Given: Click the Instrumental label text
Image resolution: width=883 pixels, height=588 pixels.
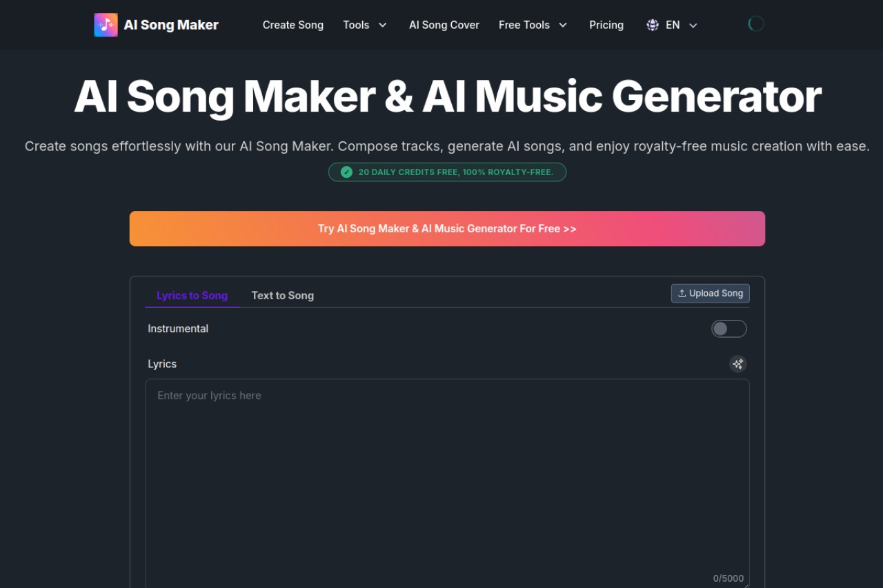Looking at the screenshot, I should (178, 329).
